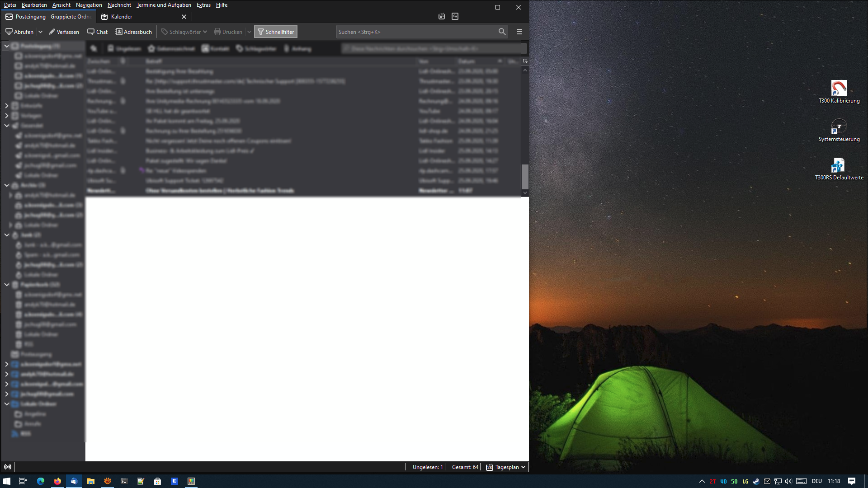Click the online status icon in status bar
This screenshot has width=868, height=488.
pyautogui.click(x=8, y=467)
